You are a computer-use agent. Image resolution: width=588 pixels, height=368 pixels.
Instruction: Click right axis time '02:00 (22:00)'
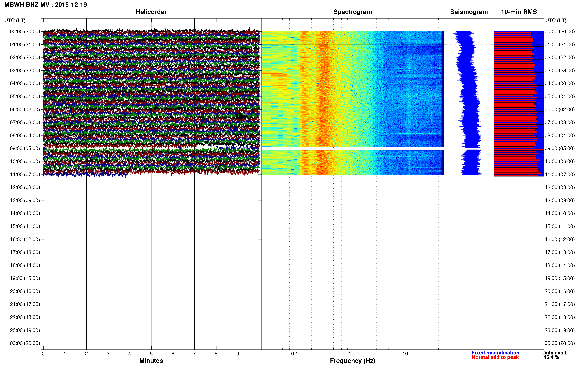pyautogui.click(x=560, y=57)
